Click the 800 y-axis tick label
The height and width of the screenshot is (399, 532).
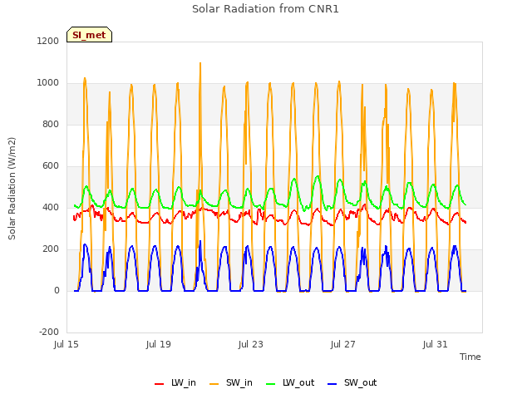[51, 125]
